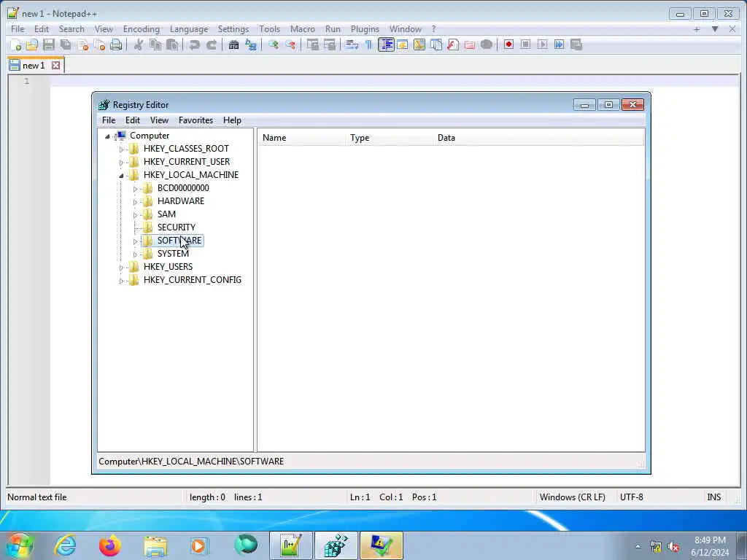Click the Save recorded macro icon
The image size is (747, 560).
point(576,44)
